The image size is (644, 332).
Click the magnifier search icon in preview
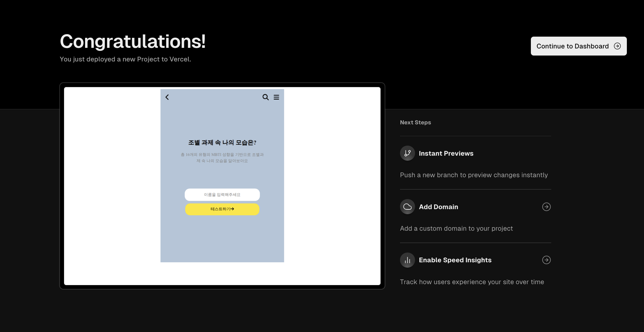click(x=265, y=97)
